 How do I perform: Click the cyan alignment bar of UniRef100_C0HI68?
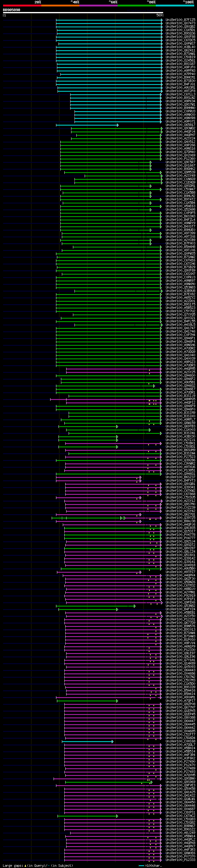[x=87, y=741]
